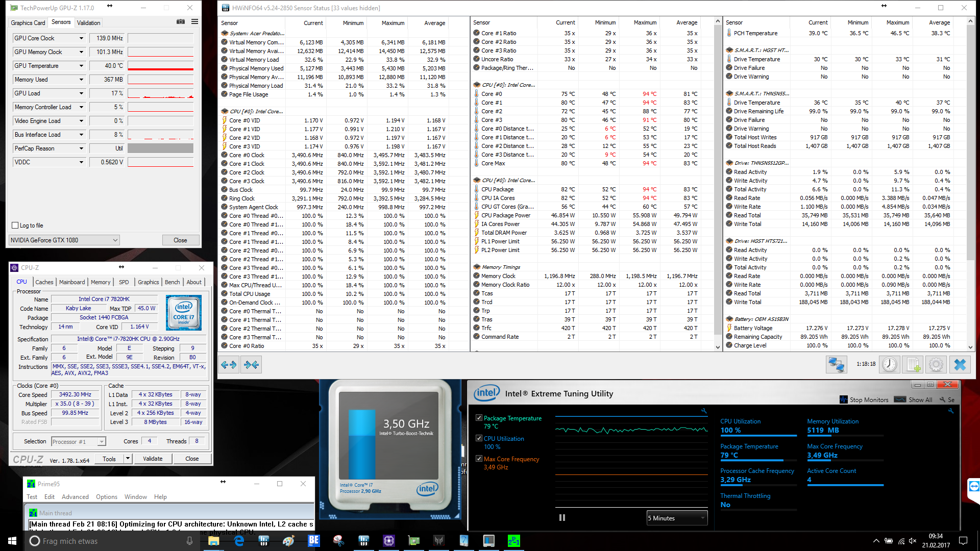Open HWiNFO sensor settings gear
The width and height of the screenshot is (980, 551).
(936, 365)
